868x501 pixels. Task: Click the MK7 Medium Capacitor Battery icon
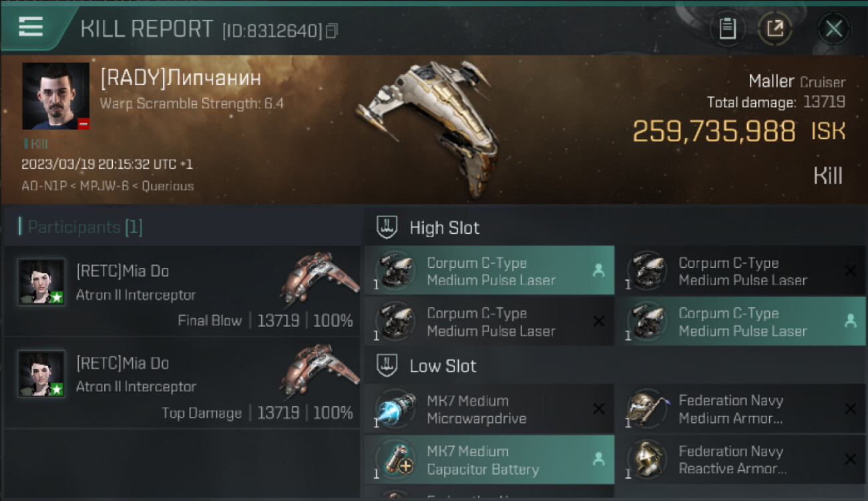[395, 460]
